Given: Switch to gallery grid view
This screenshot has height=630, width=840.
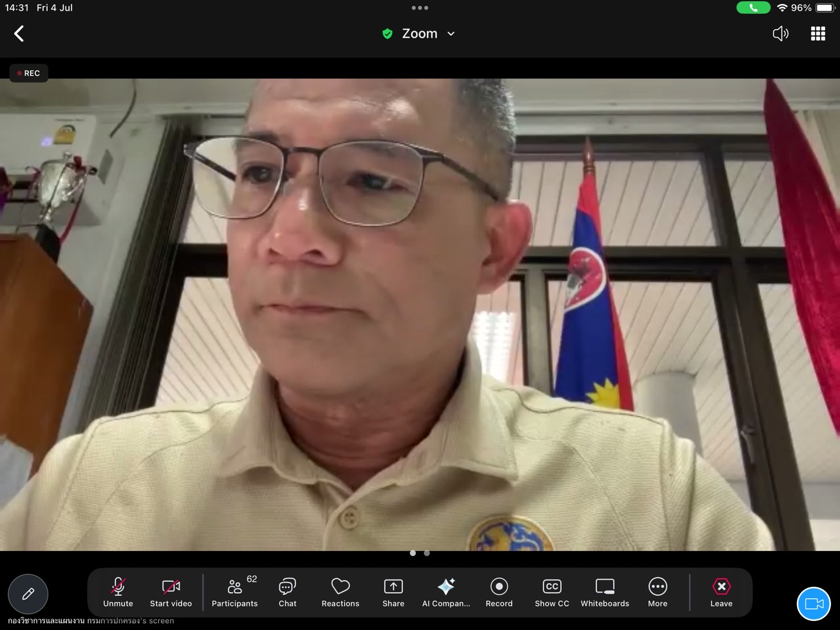Looking at the screenshot, I should [818, 34].
